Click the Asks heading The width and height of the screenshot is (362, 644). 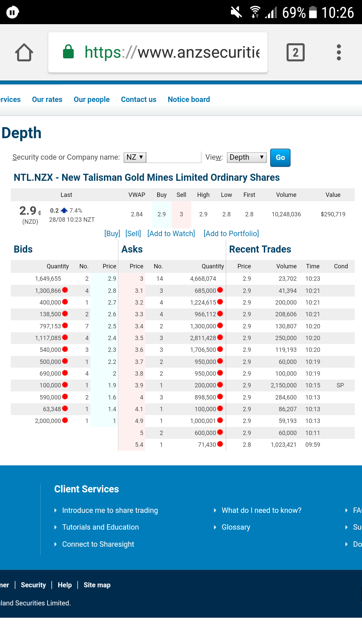pos(132,249)
